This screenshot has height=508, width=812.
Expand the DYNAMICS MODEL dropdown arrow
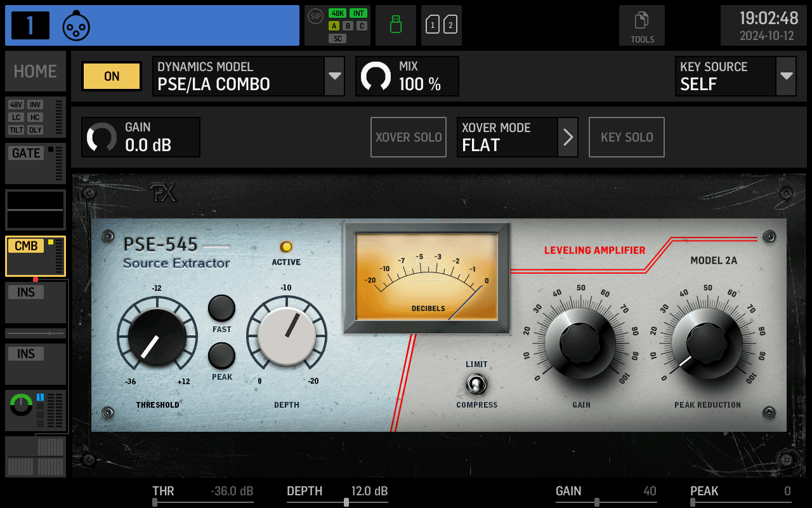(x=334, y=76)
